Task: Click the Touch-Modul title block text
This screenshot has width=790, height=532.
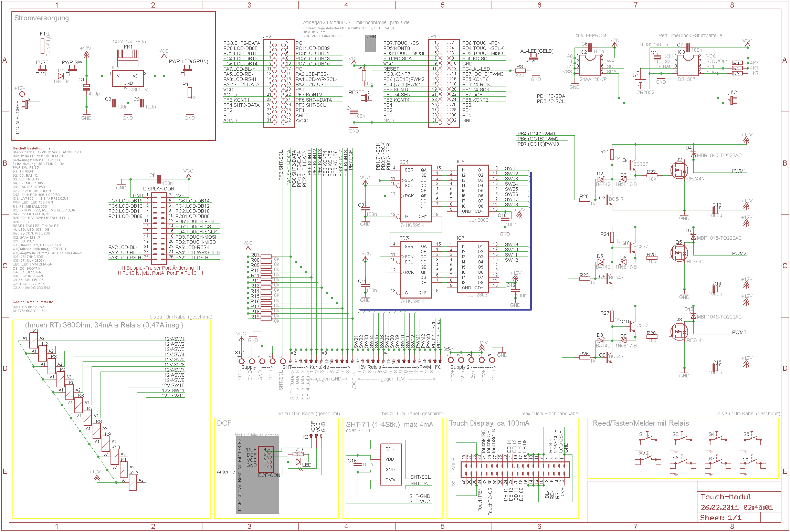Action: tap(726, 497)
